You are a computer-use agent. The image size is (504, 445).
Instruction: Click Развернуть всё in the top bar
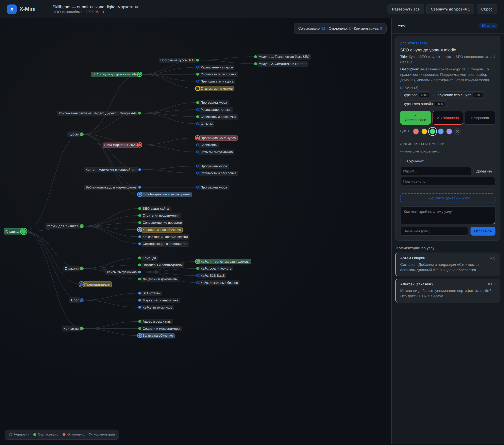coord(406,9)
